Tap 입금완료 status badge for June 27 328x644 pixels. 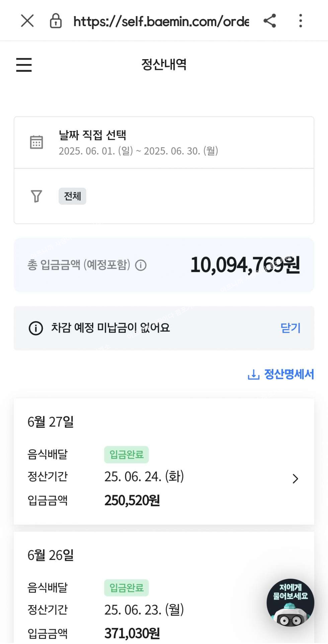[127, 455]
